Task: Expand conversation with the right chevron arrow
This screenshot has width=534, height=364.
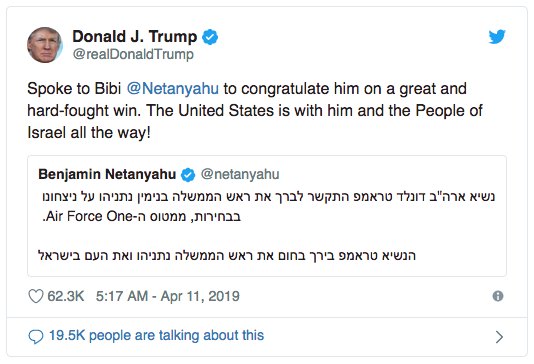Action: click(499, 337)
